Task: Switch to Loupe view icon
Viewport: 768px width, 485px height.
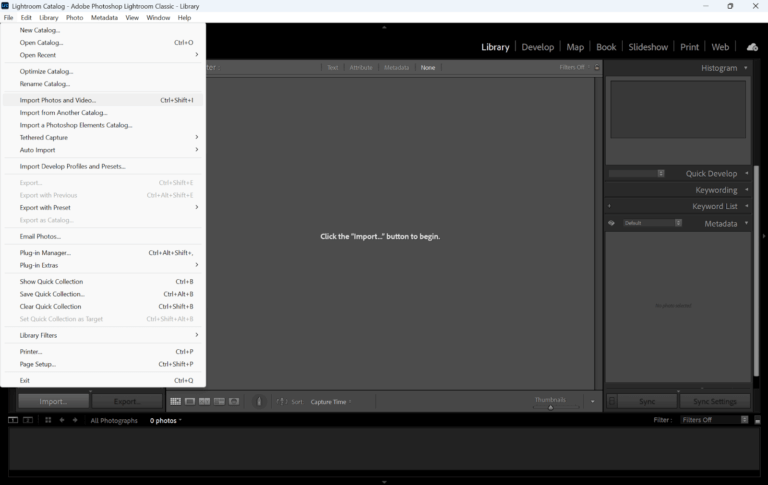Action: [x=190, y=401]
